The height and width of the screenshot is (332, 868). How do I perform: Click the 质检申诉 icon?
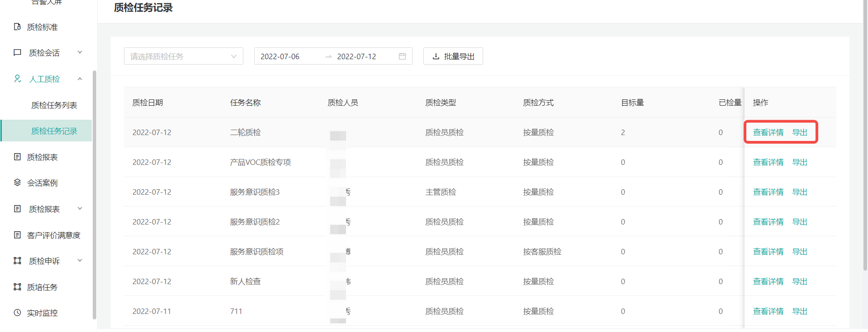18,261
